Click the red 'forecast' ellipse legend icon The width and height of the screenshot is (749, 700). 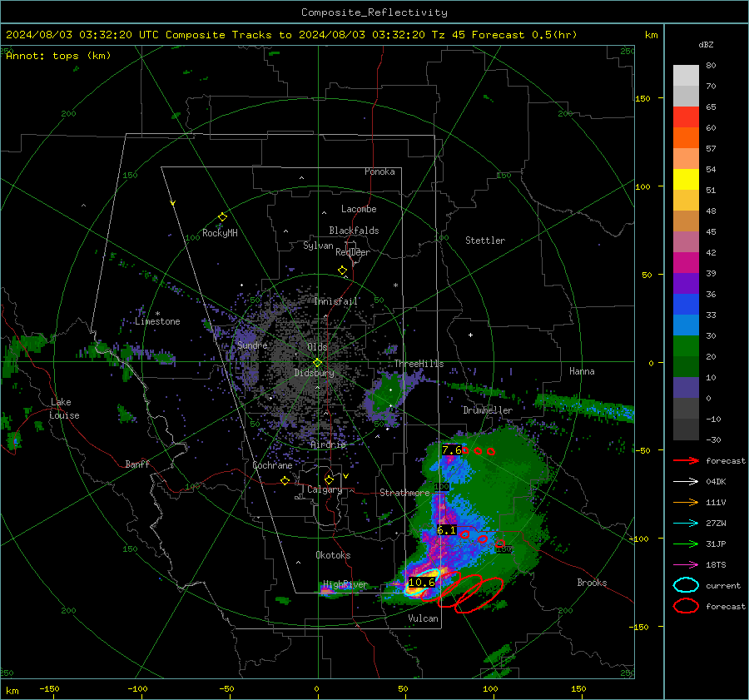click(686, 606)
